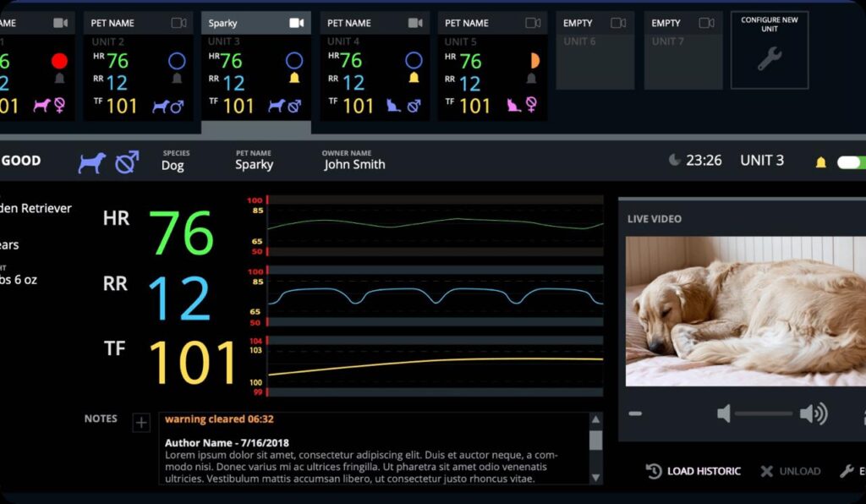Click the Load Historic button
This screenshot has height=504, width=866.
694,471
